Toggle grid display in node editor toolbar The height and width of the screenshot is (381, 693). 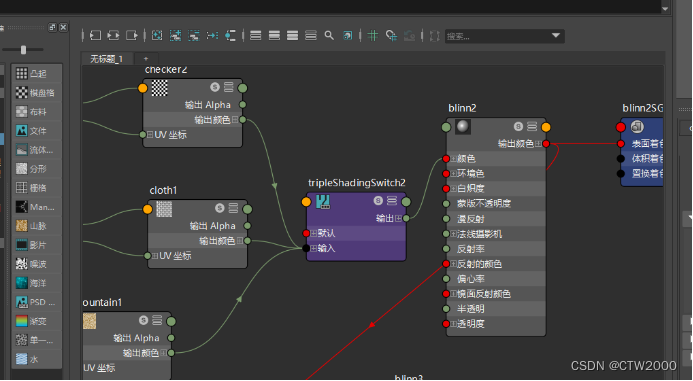point(373,35)
